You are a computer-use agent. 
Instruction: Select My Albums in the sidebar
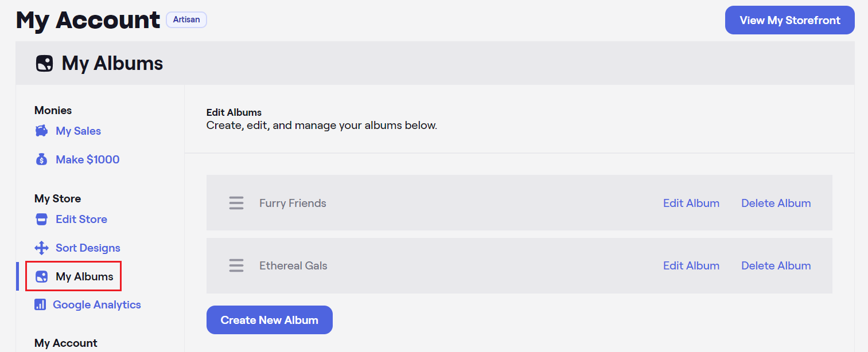[x=84, y=277]
